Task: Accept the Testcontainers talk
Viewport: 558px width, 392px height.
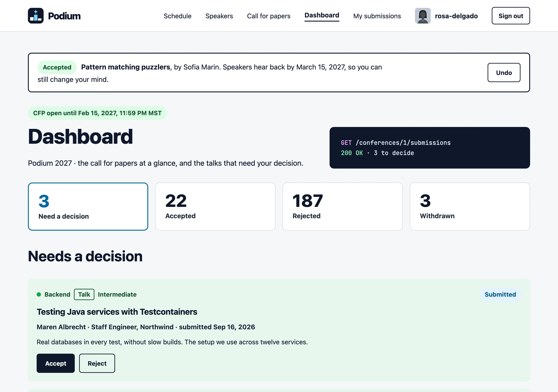Action: point(56,363)
